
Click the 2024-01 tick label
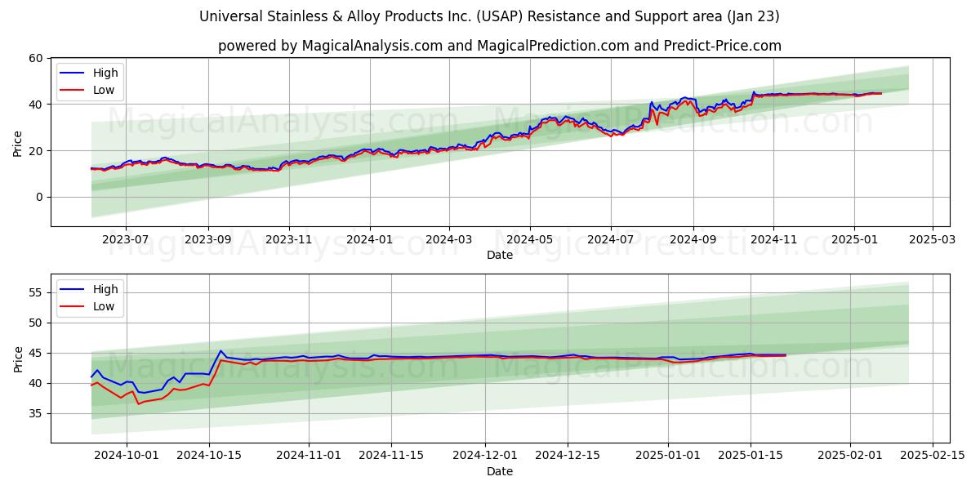(370, 240)
